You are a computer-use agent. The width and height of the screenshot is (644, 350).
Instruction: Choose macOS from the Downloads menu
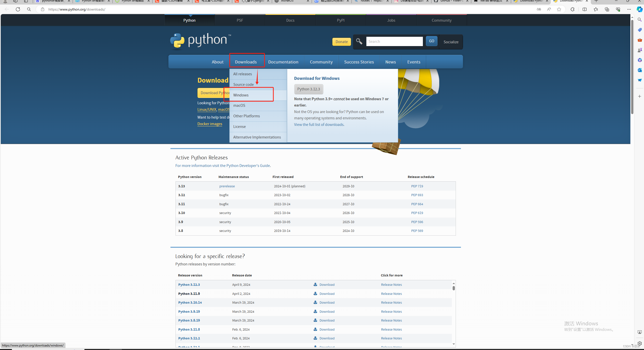click(239, 105)
